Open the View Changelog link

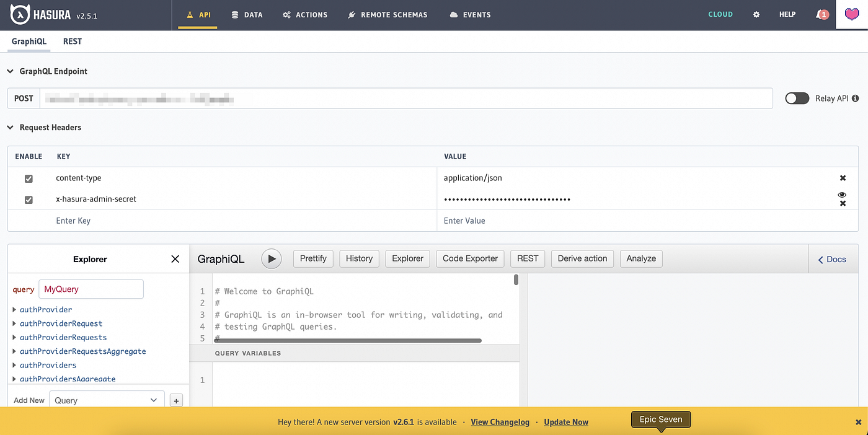[500, 422]
